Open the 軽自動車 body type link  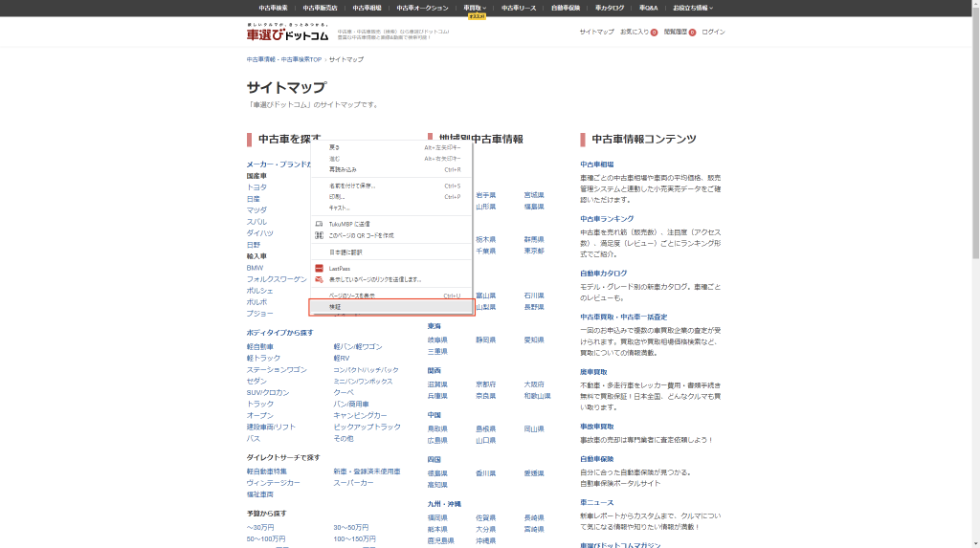pos(259,347)
